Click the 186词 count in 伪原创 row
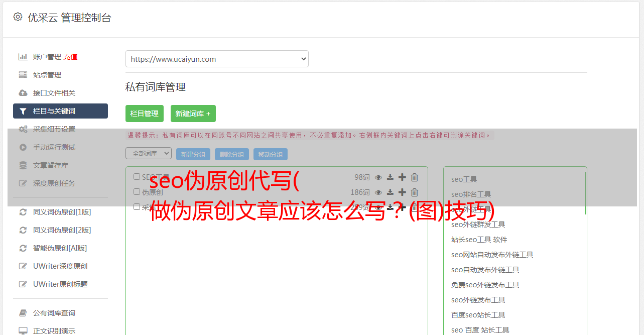644x335 pixels. [360, 192]
